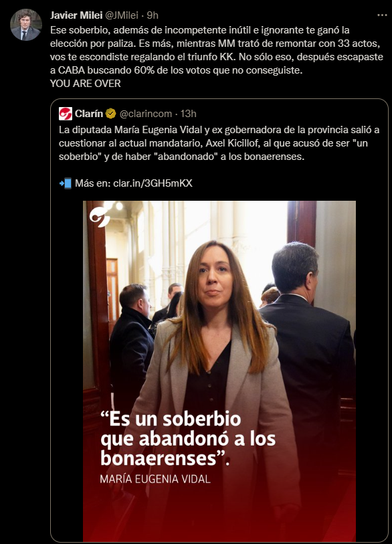
Task: Click the Clarín watermark logo on the photo
Action: pyautogui.click(x=100, y=217)
